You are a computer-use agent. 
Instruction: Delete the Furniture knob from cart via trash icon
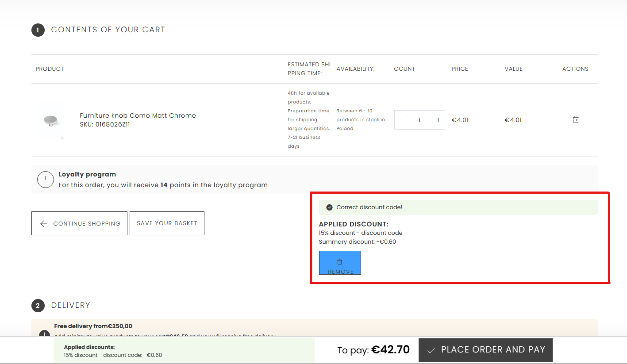[x=575, y=119]
